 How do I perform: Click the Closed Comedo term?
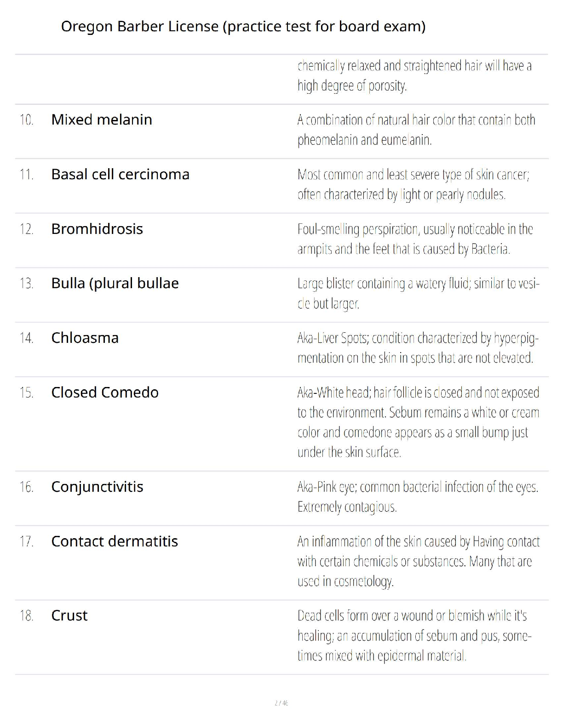tap(105, 392)
